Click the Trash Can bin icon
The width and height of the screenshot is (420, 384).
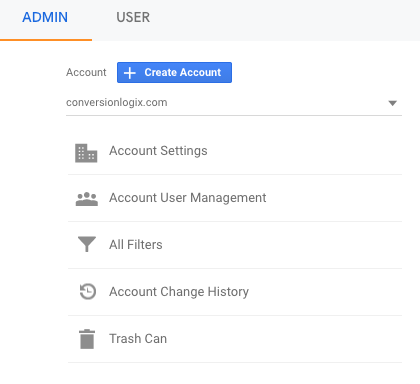click(87, 339)
